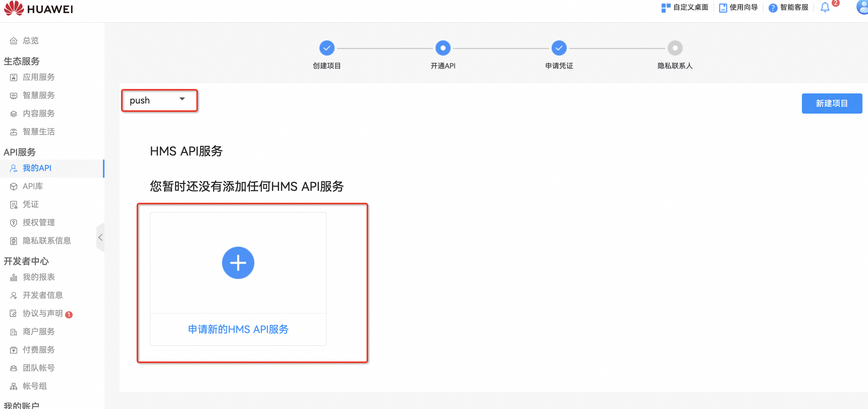Open 隐私联系信息 in the sidebar
868x409 pixels.
coord(47,241)
